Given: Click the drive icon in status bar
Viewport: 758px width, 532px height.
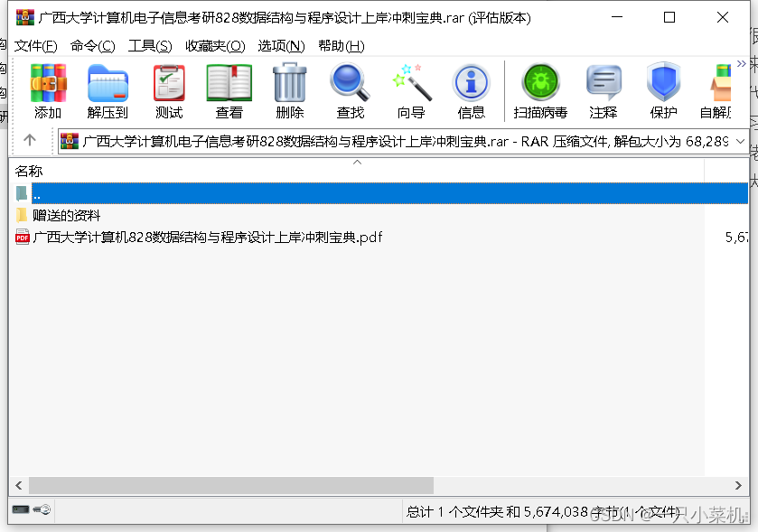Looking at the screenshot, I should coord(21,509).
